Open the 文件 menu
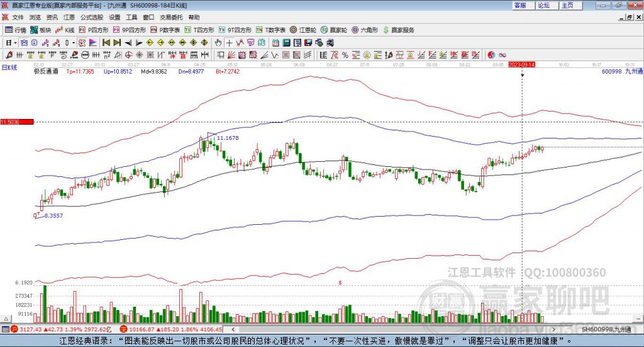Screen dimensions: 644x347 coord(18,17)
